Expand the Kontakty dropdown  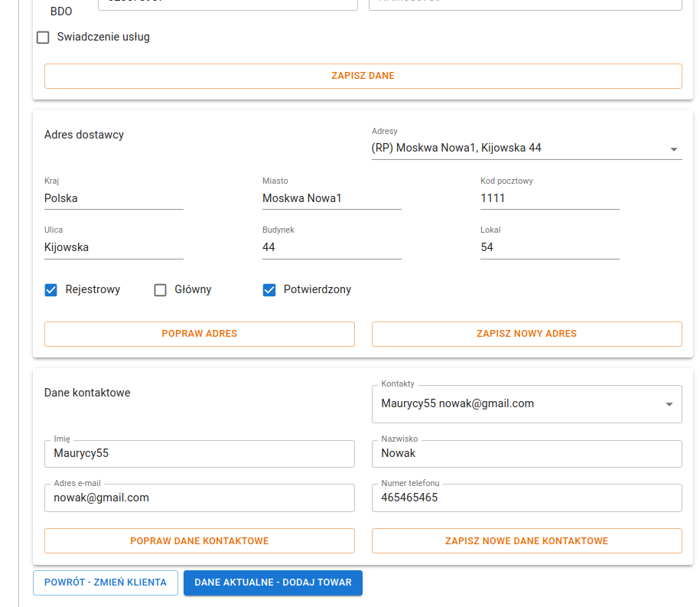click(669, 404)
